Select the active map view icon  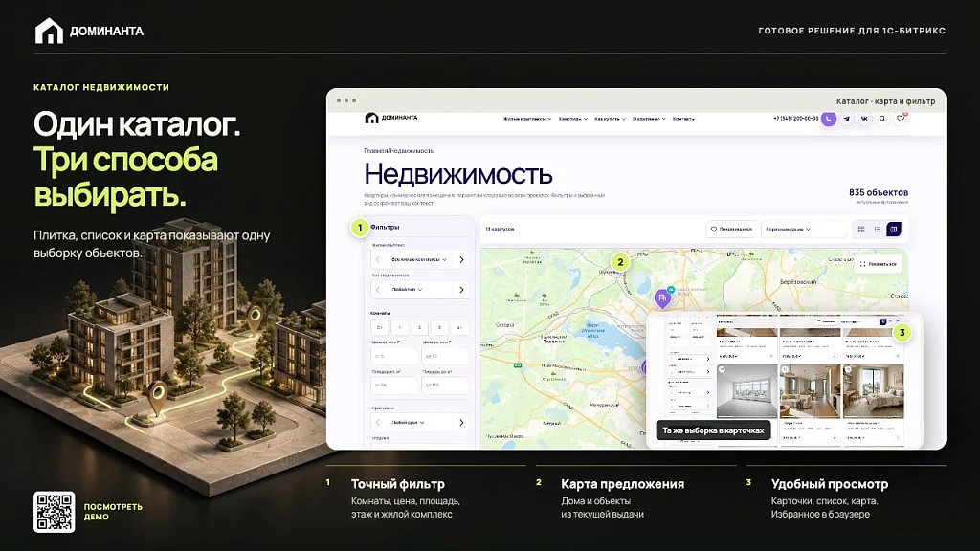coord(894,230)
